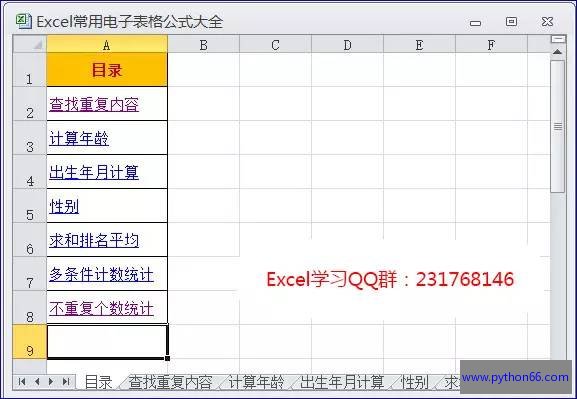The width and height of the screenshot is (577, 399).
Task: Switch to the 计算年龄 sheet tab
Action: [256, 382]
